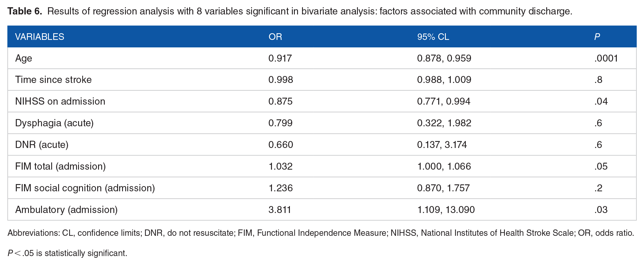Screen dimensions: 644x265
Task: Click the Table 6 caption title
Action: [x=290, y=11]
